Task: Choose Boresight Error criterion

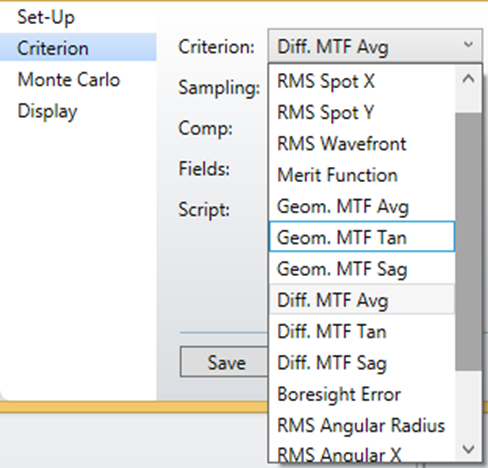Action: coord(362,394)
